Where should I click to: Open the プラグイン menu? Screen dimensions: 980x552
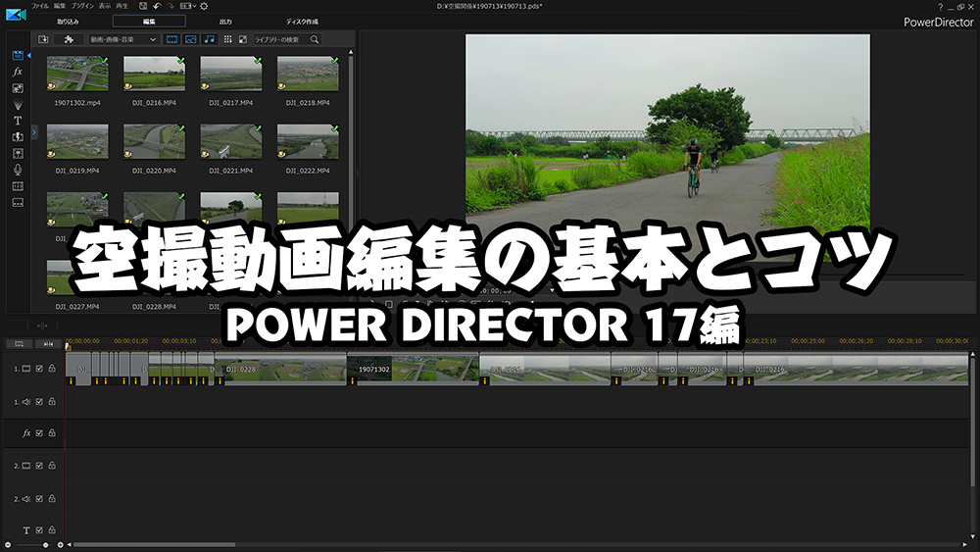click(x=82, y=6)
